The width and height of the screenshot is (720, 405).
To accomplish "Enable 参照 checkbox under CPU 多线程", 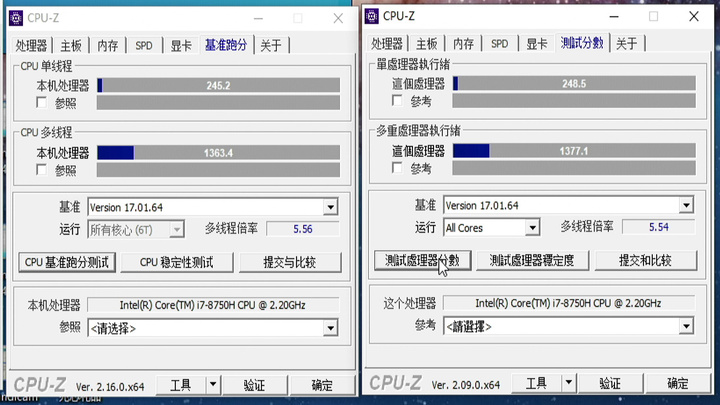I will pos(41,170).
